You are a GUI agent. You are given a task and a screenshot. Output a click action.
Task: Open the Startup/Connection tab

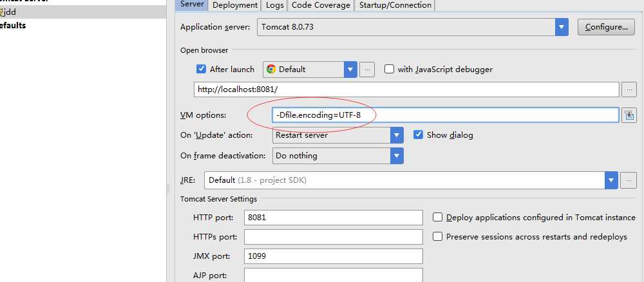pos(395,5)
